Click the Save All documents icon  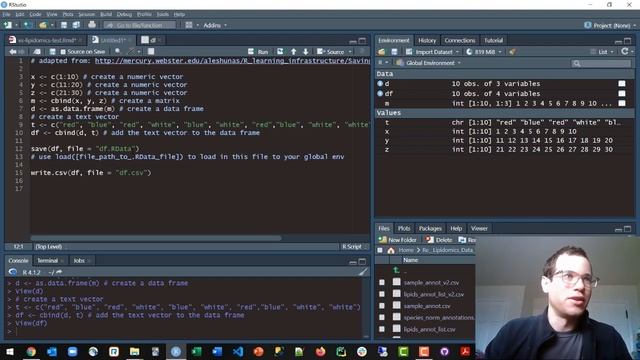tap(76, 25)
